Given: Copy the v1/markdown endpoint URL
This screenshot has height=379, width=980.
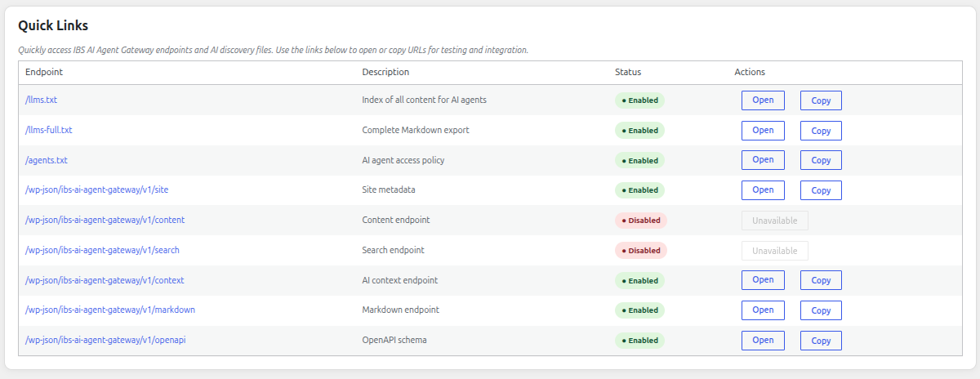Looking at the screenshot, I should (x=821, y=310).
